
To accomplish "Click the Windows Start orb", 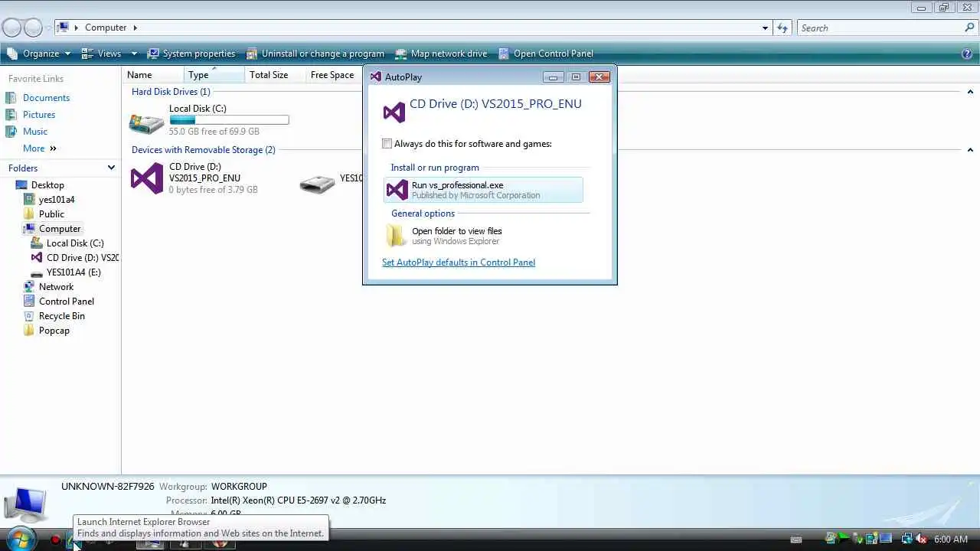I will 20,540.
